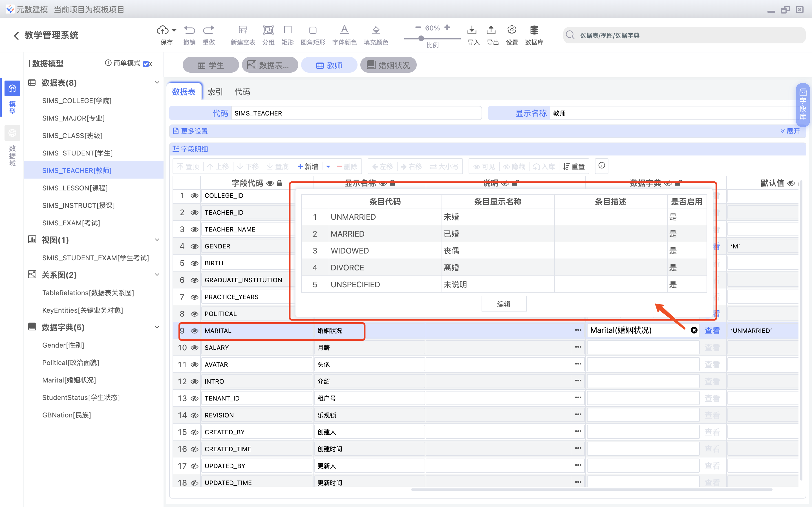Open the field library side panel

pos(803,104)
